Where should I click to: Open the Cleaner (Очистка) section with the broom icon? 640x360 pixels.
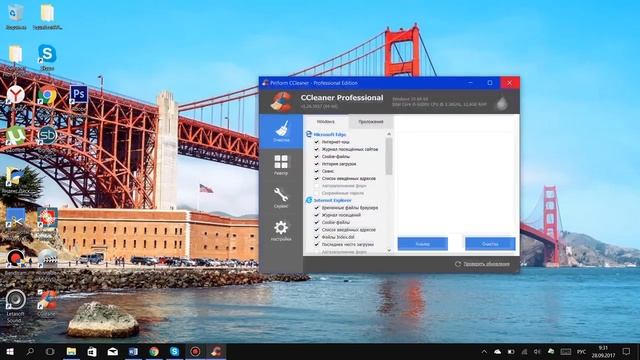point(281,131)
